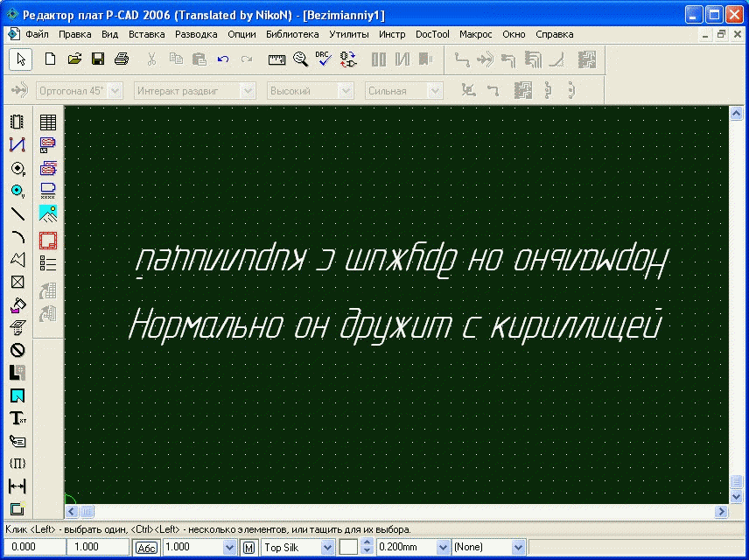
Task: Select the place text tool
Action: click(x=17, y=418)
